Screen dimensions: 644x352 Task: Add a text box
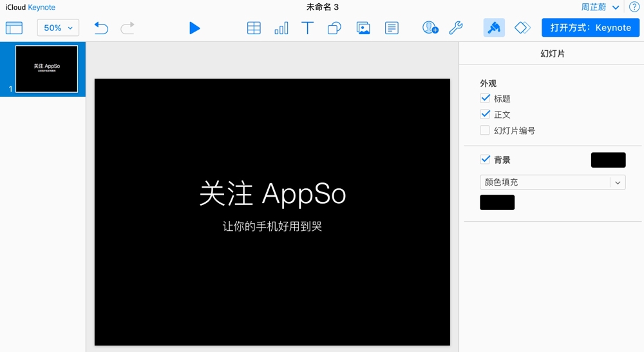tap(308, 28)
